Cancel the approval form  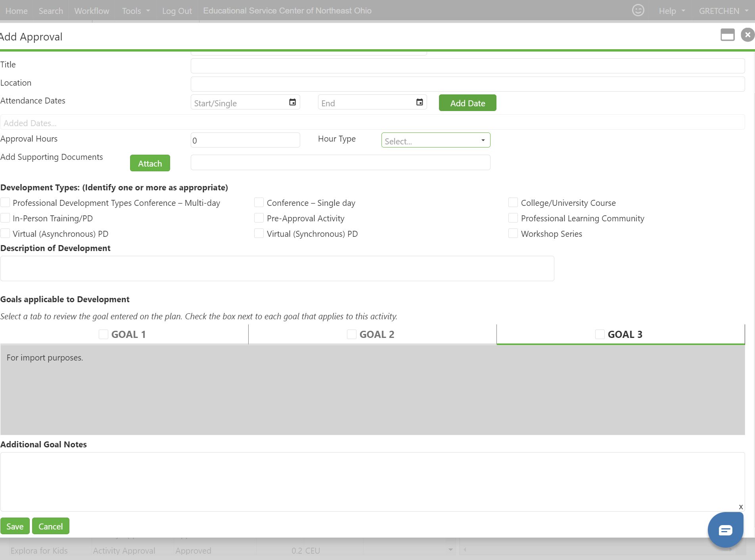(x=51, y=526)
